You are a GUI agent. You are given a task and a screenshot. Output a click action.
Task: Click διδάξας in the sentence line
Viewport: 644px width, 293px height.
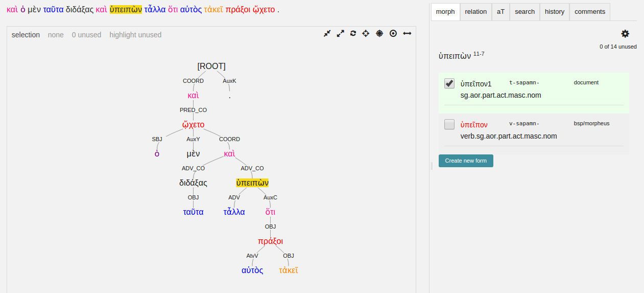tap(80, 10)
